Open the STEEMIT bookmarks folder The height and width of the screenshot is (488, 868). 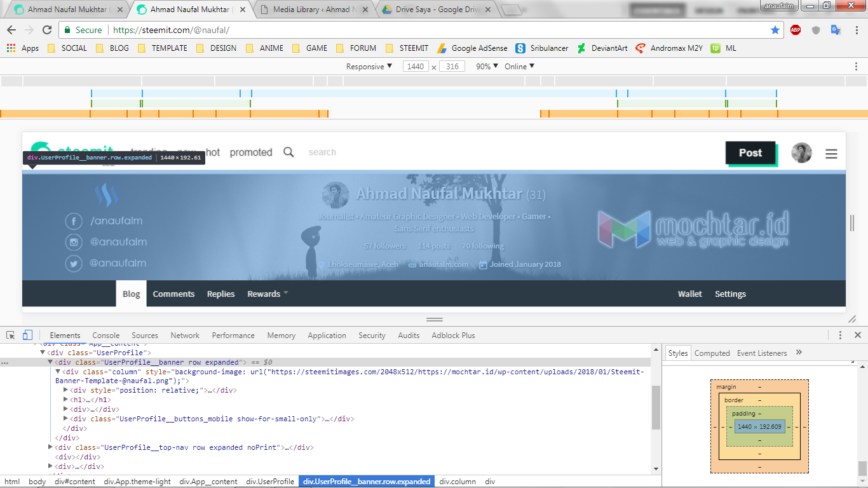tap(407, 48)
